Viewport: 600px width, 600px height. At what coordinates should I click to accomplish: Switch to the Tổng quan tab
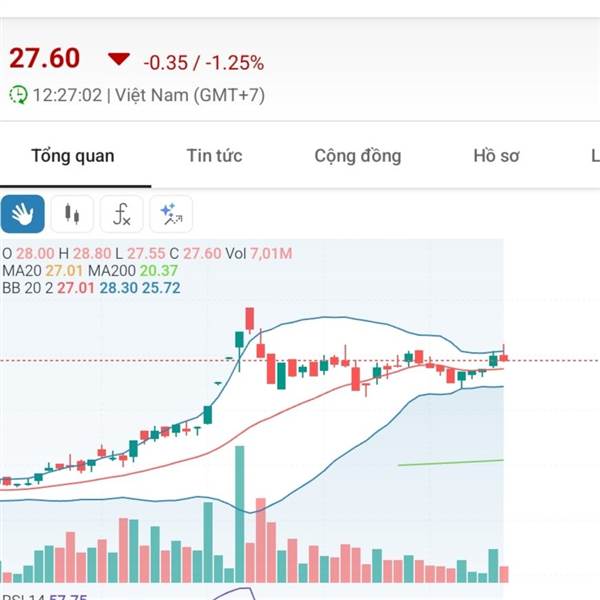(x=73, y=156)
